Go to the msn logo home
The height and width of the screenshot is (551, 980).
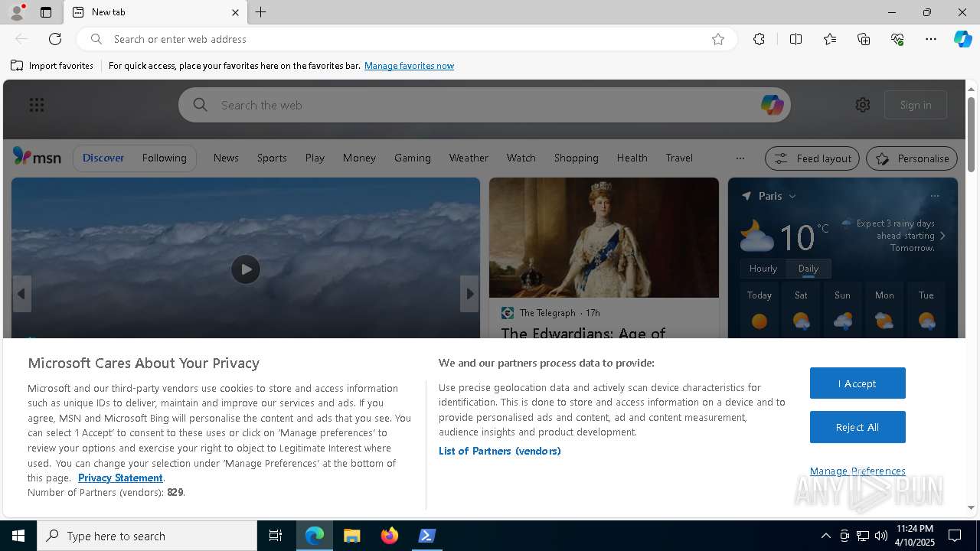pos(37,157)
